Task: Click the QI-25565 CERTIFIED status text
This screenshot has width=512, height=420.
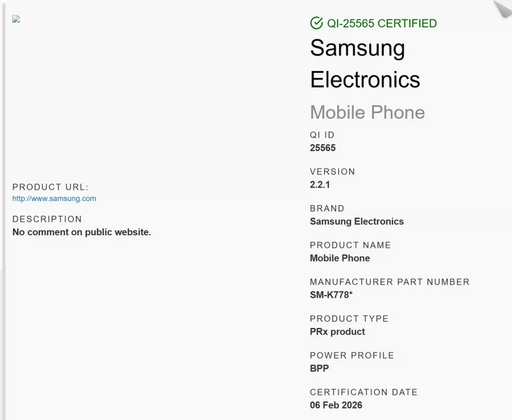Action: [382, 23]
